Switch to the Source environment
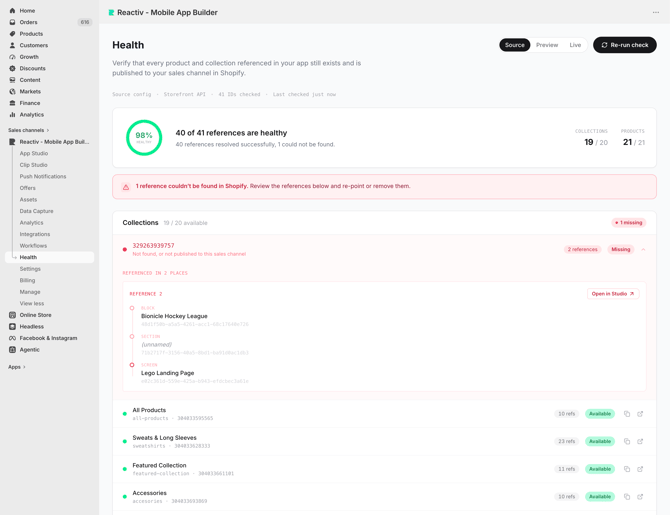 [514, 45]
